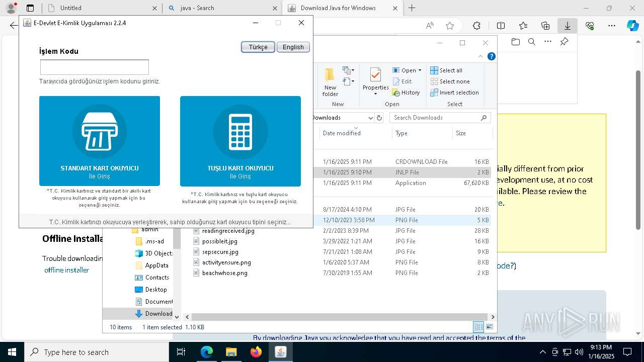Close the Download Java for Windows tab
The image size is (644, 362).
click(x=395, y=8)
